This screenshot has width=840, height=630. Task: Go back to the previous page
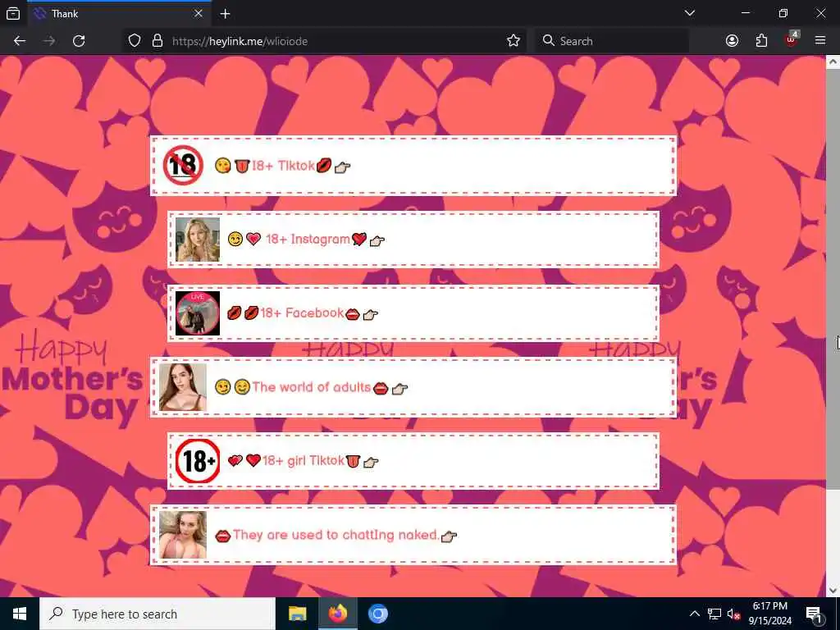pyautogui.click(x=20, y=41)
